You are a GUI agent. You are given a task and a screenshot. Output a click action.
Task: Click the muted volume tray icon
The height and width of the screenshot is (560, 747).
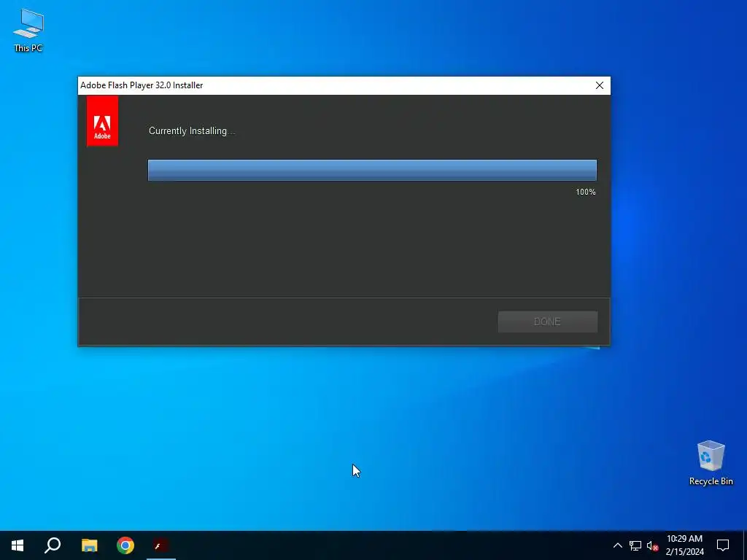[x=652, y=545]
